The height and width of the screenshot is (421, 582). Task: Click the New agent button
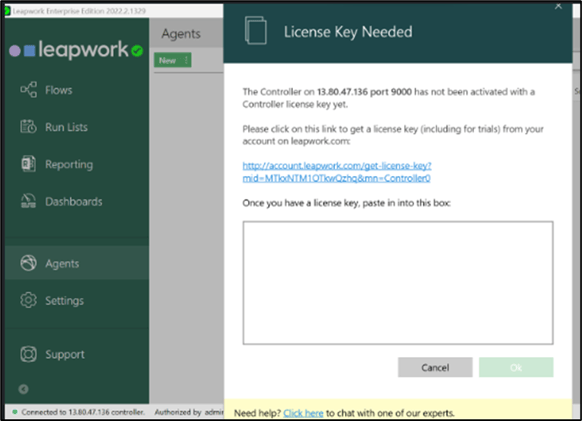point(168,60)
